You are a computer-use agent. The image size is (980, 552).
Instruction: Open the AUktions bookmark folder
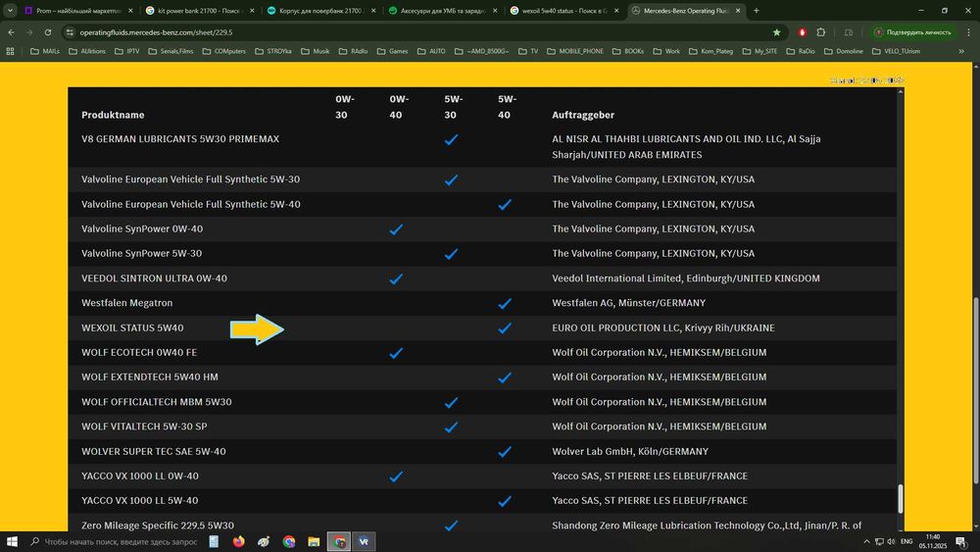coord(87,51)
